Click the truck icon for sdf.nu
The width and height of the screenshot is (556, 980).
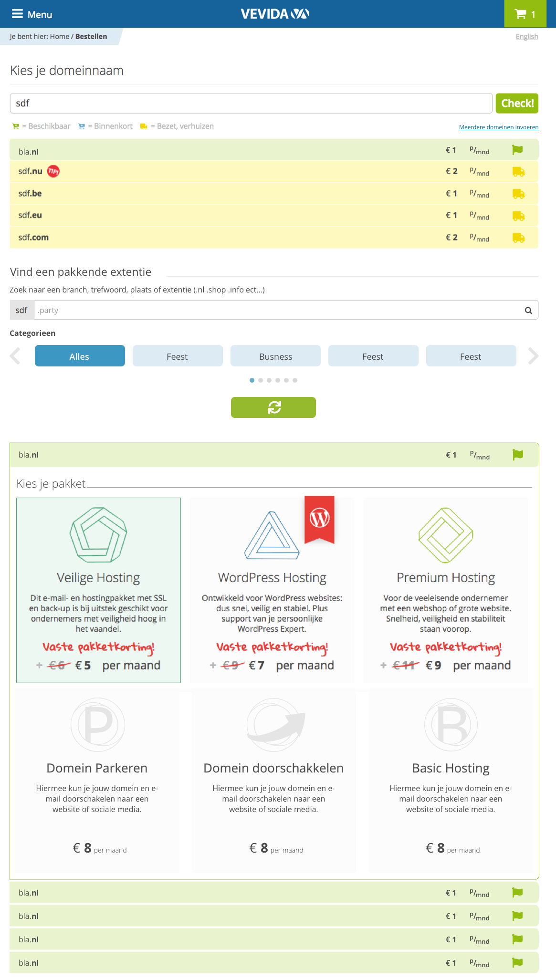click(x=518, y=172)
